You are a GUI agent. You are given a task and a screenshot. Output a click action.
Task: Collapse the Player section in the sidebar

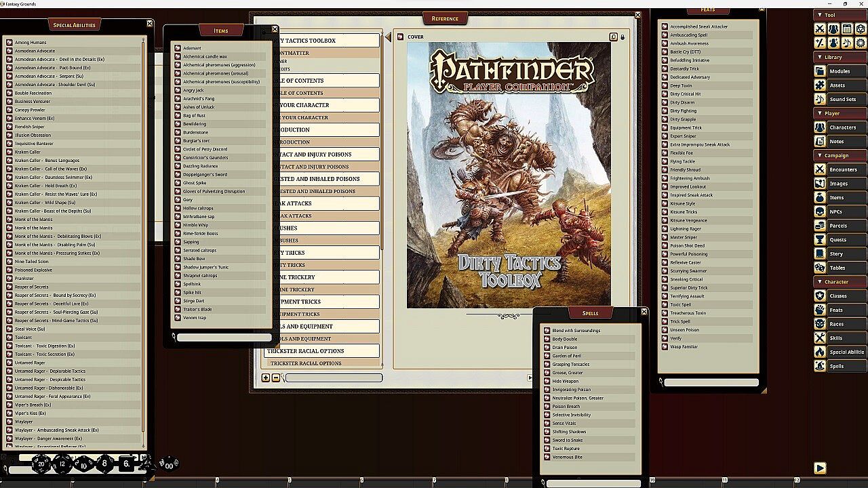coord(840,113)
